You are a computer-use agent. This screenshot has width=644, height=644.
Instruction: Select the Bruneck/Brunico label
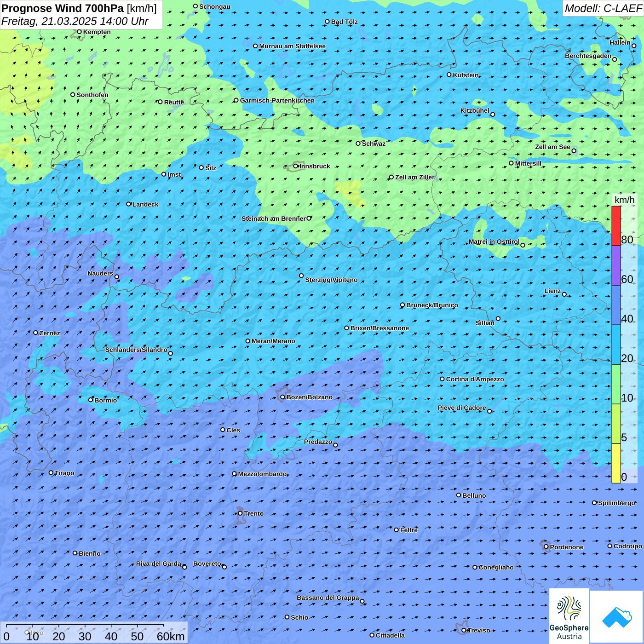coord(432,305)
